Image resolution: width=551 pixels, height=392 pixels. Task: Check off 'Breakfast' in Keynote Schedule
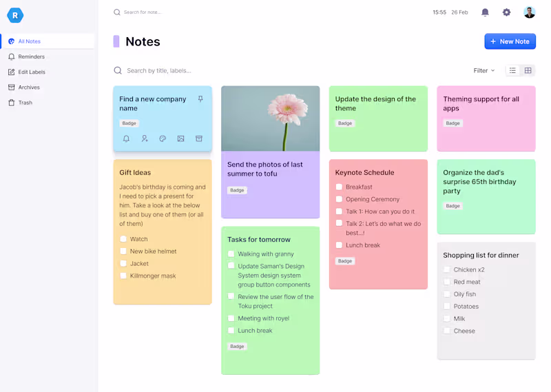[x=339, y=187]
